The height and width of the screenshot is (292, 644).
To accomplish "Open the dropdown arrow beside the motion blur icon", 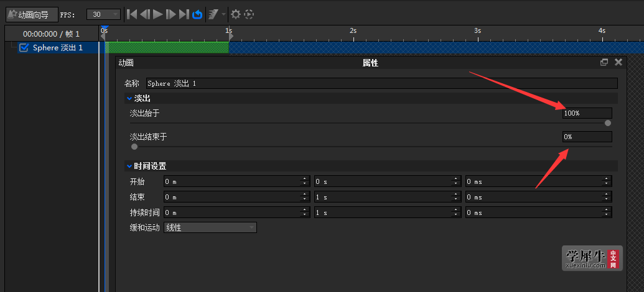I will pos(224,14).
